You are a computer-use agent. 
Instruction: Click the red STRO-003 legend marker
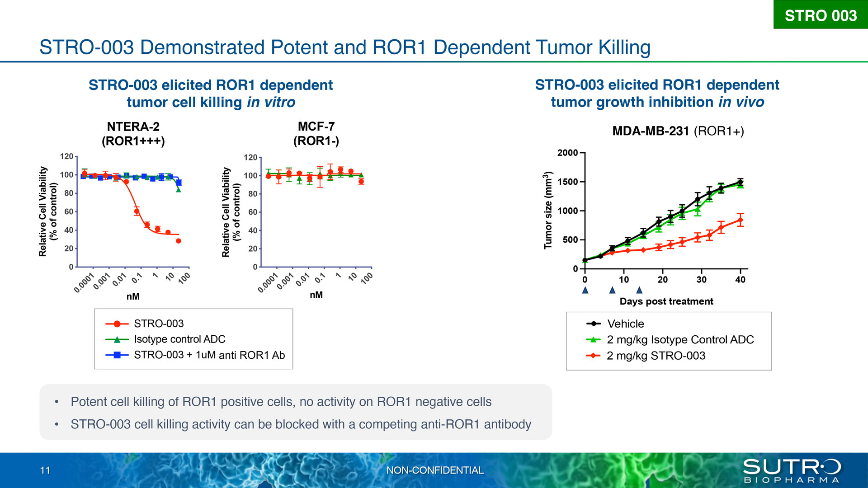click(117, 324)
